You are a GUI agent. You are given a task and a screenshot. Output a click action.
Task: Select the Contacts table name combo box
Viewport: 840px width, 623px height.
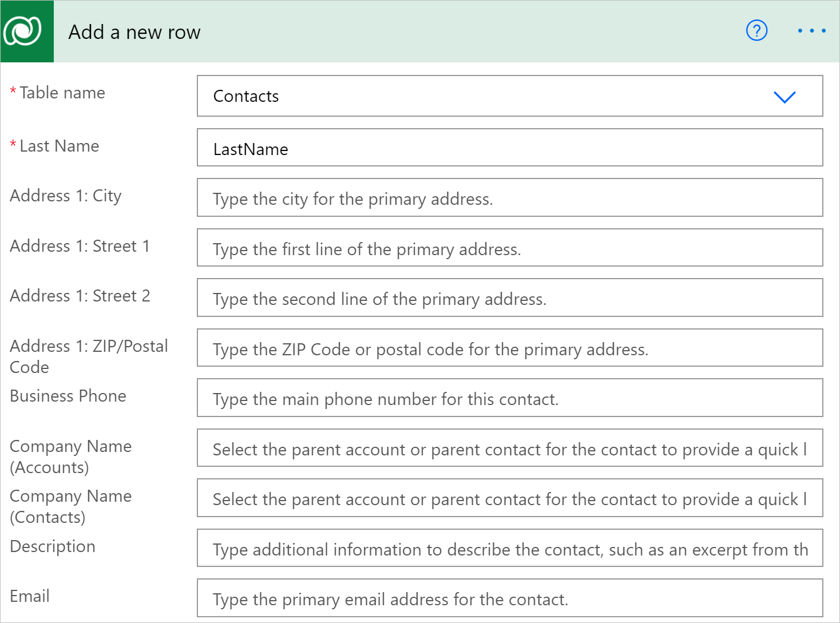pyautogui.click(x=486, y=96)
